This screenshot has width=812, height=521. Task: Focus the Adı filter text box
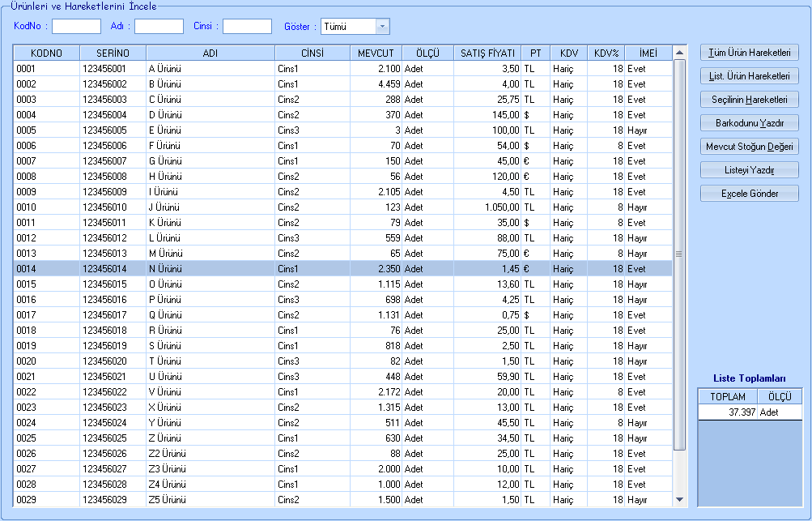tap(159, 27)
